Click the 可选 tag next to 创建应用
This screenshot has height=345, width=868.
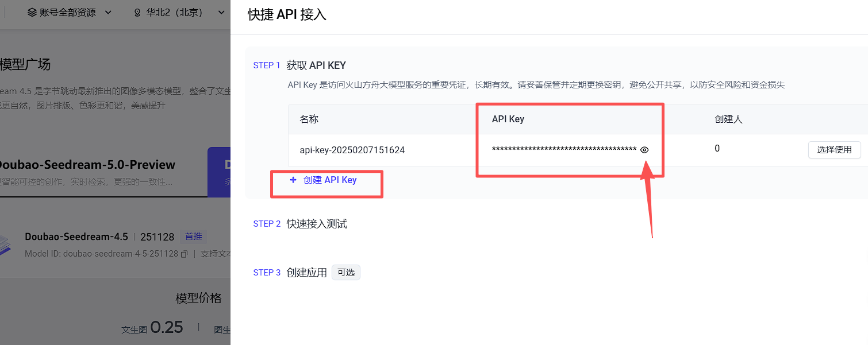tap(346, 273)
